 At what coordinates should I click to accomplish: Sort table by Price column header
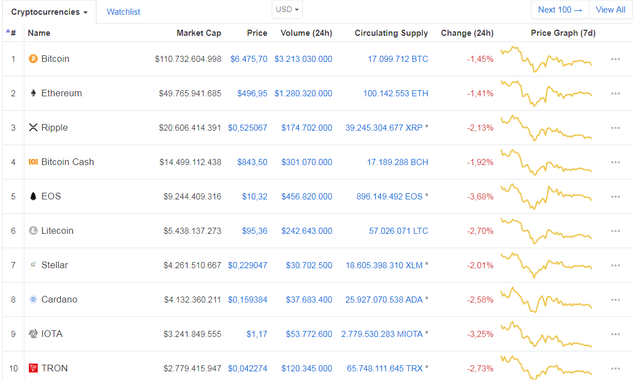pyautogui.click(x=257, y=33)
